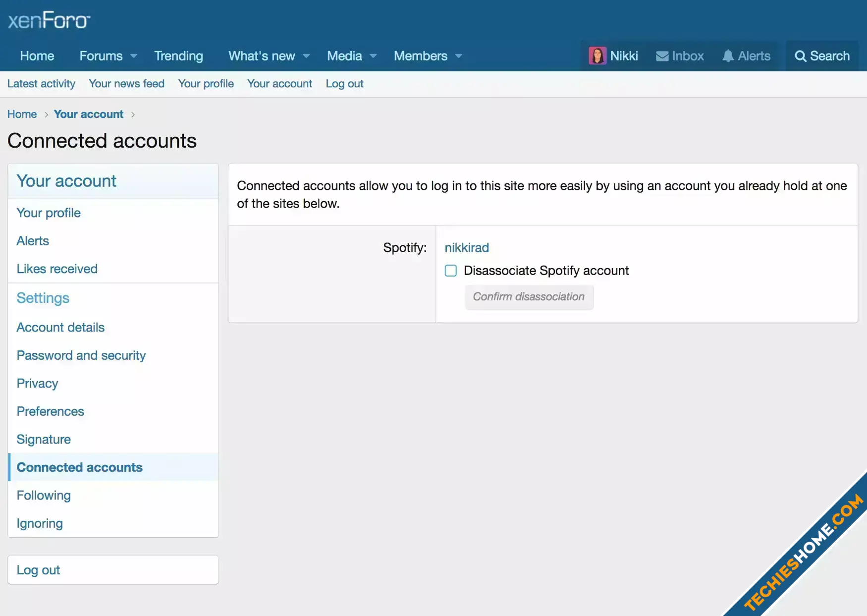Viewport: 867px width, 616px height.
Task: Click the Search label in nav
Action: coord(829,56)
